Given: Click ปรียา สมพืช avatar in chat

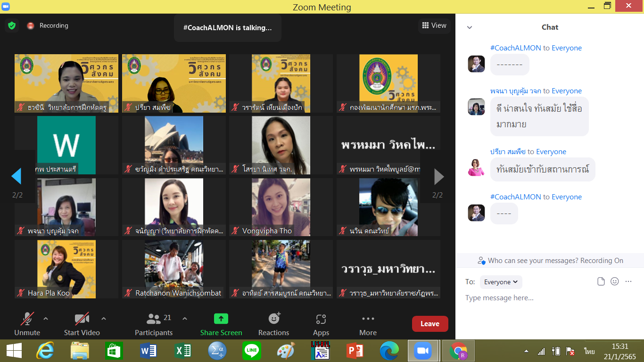Looking at the screenshot, I should [x=476, y=167].
